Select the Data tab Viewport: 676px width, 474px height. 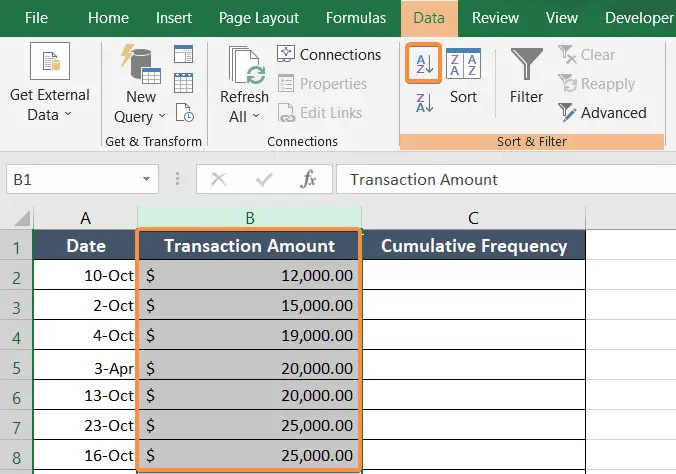tap(429, 18)
